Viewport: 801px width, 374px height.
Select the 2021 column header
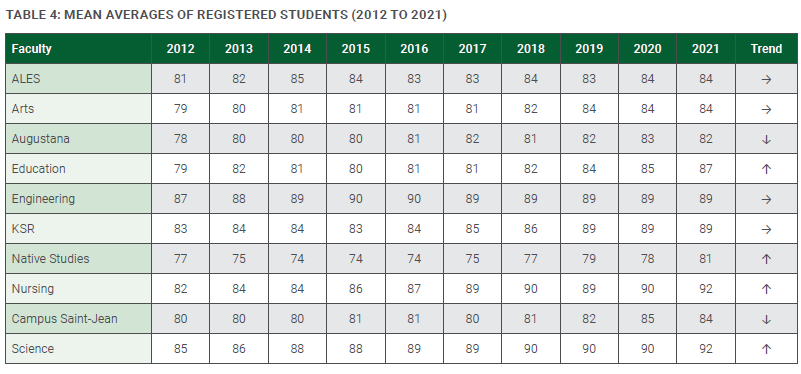point(706,49)
